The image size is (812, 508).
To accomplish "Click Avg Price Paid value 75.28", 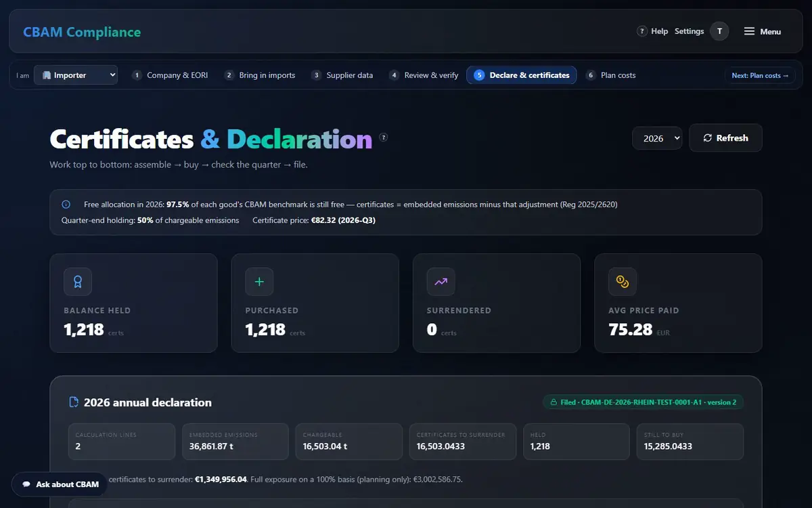I will pyautogui.click(x=630, y=330).
